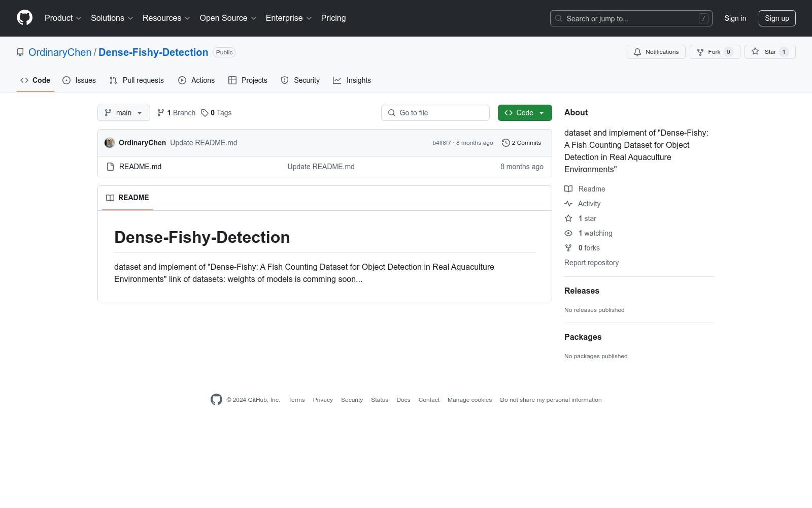Screen dimensions: 812x508
Task: Open commit hash b4ff8f7
Action: [x=442, y=143]
